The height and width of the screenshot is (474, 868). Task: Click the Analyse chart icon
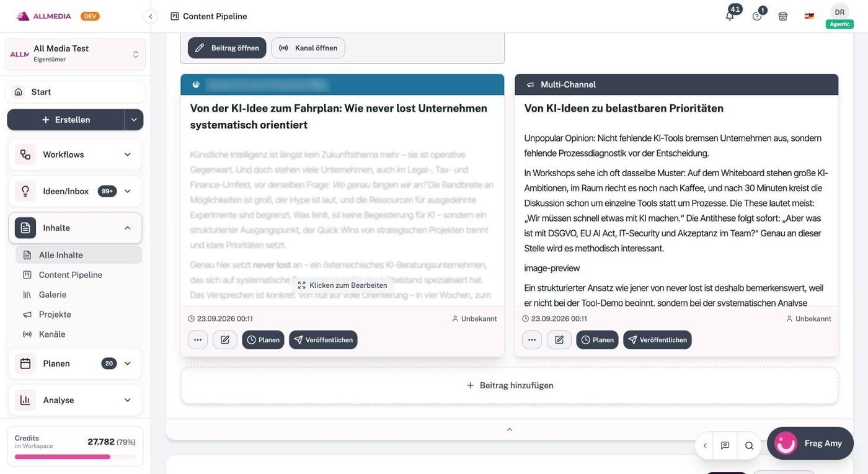[x=25, y=400]
